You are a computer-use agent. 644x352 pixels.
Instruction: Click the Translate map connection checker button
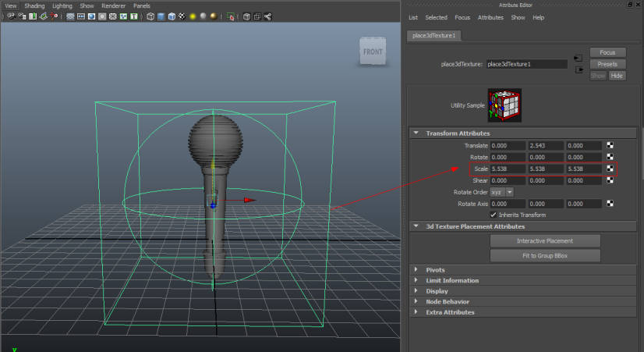[610, 146]
